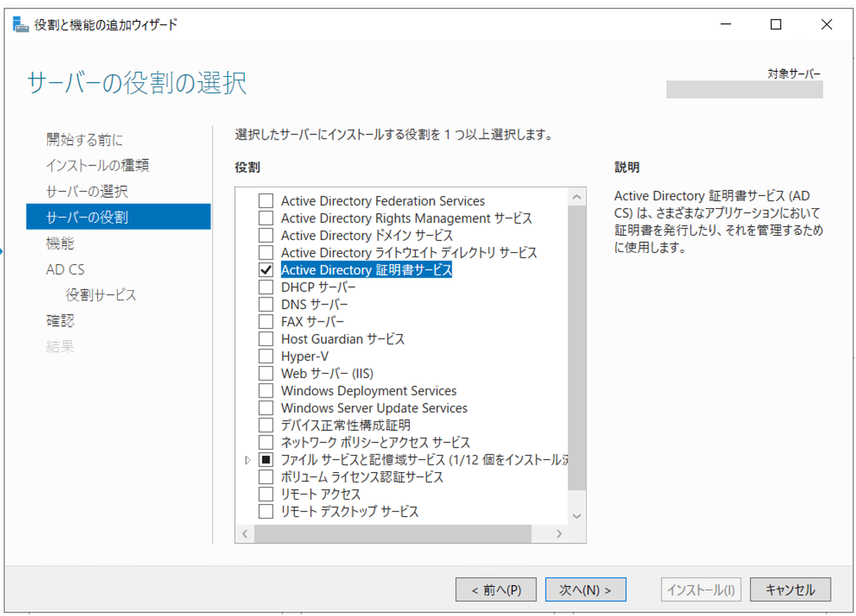Check ボリューム ライセンス認証サービス checkbox
The image size is (856, 616).
(x=266, y=477)
